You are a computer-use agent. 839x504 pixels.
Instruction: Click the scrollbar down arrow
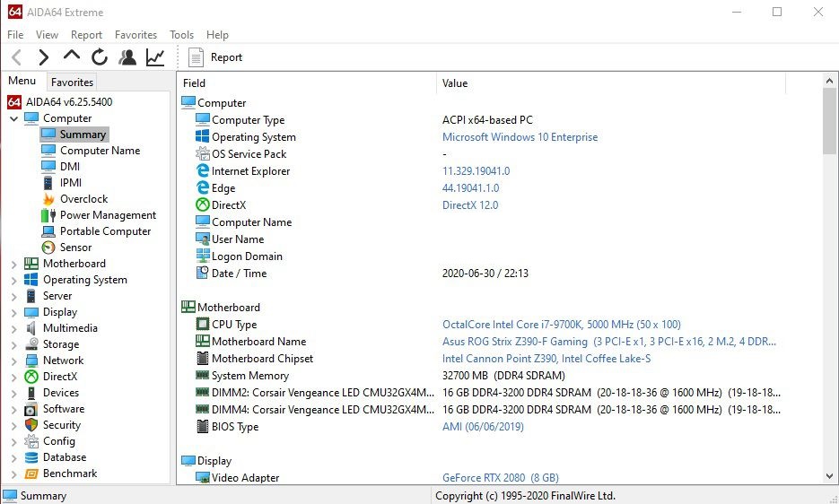pyautogui.click(x=829, y=475)
